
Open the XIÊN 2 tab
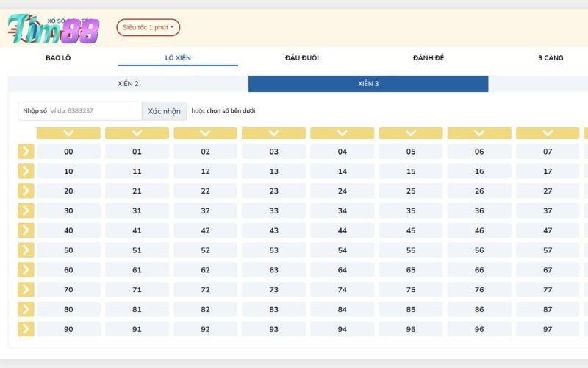click(128, 84)
